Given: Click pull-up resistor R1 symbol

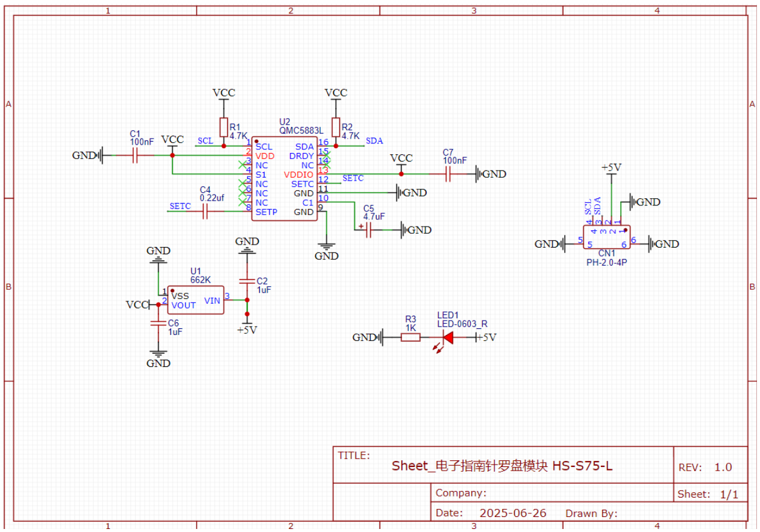Looking at the screenshot, I should [x=224, y=127].
